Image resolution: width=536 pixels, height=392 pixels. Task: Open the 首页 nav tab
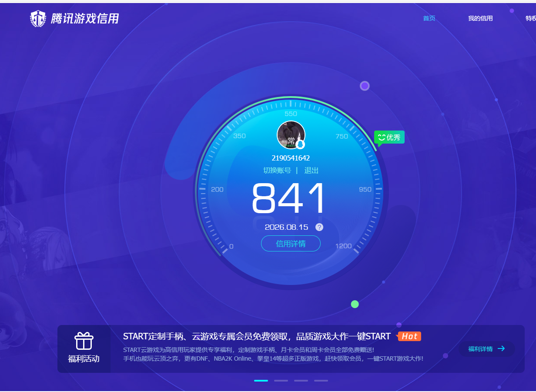[x=429, y=18]
